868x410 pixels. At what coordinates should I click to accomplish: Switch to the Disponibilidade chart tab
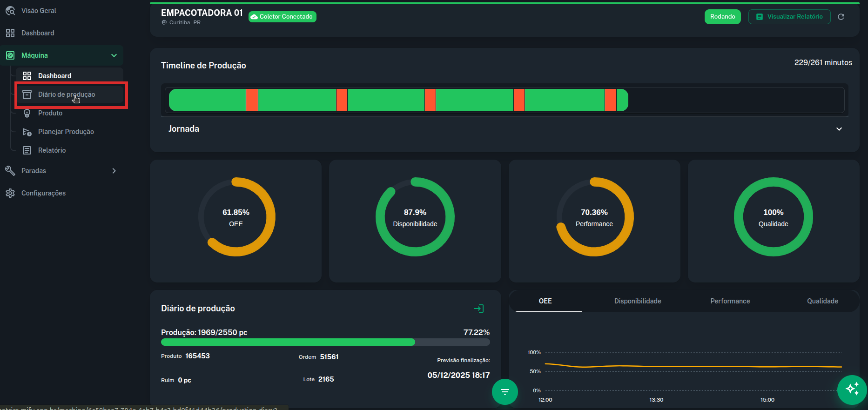tap(637, 301)
